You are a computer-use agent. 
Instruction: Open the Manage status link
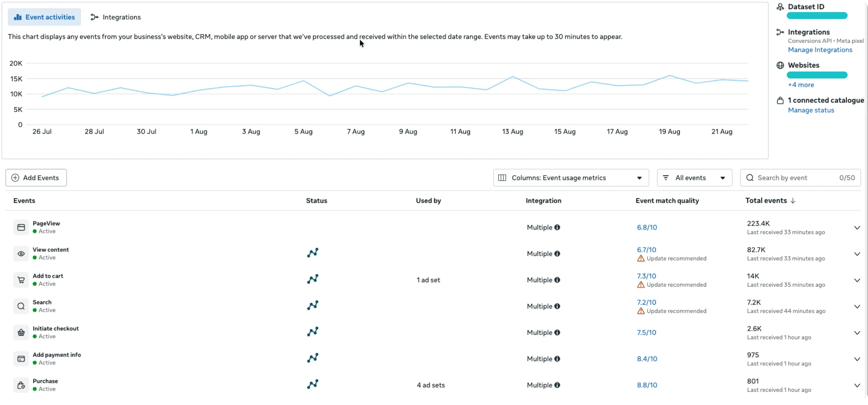[x=811, y=110]
